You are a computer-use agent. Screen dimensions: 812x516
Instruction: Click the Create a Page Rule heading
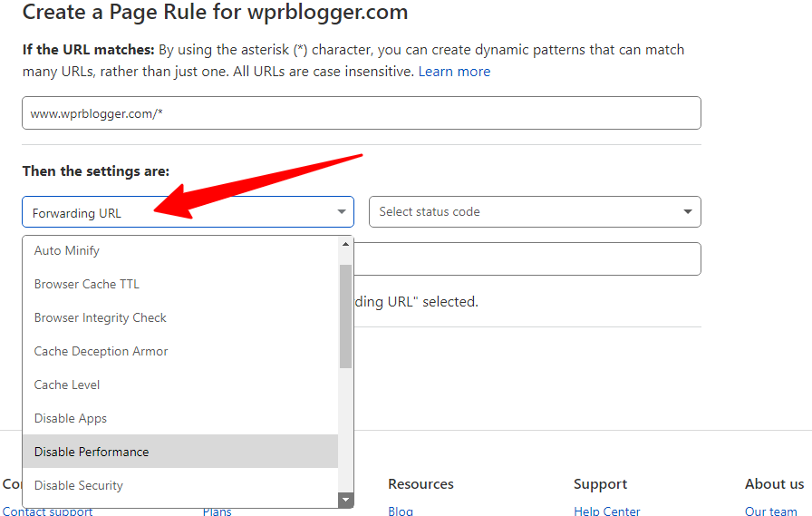pyautogui.click(x=215, y=12)
